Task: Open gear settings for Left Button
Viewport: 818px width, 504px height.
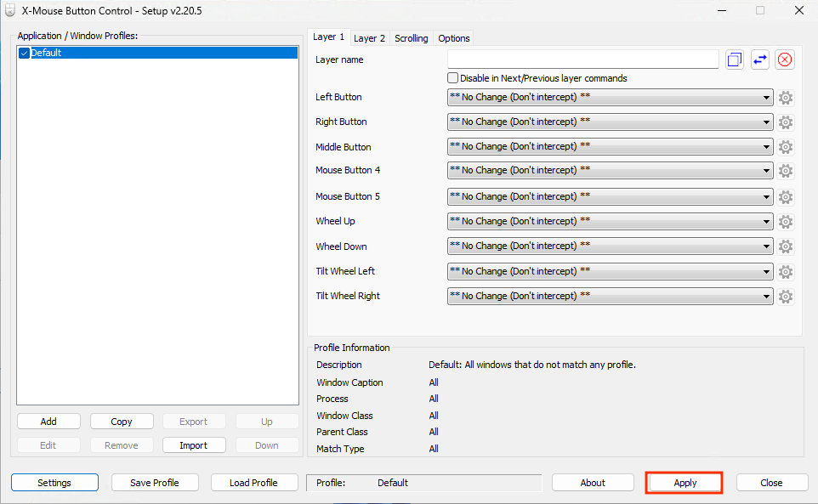Action: [785, 98]
